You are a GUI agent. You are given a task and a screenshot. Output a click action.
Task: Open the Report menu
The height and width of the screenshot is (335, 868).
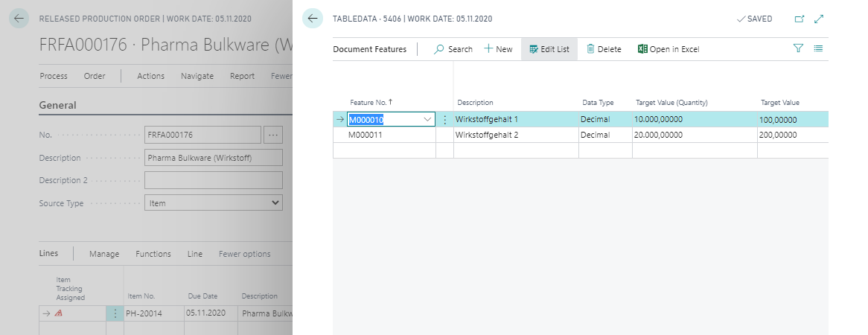pyautogui.click(x=243, y=76)
